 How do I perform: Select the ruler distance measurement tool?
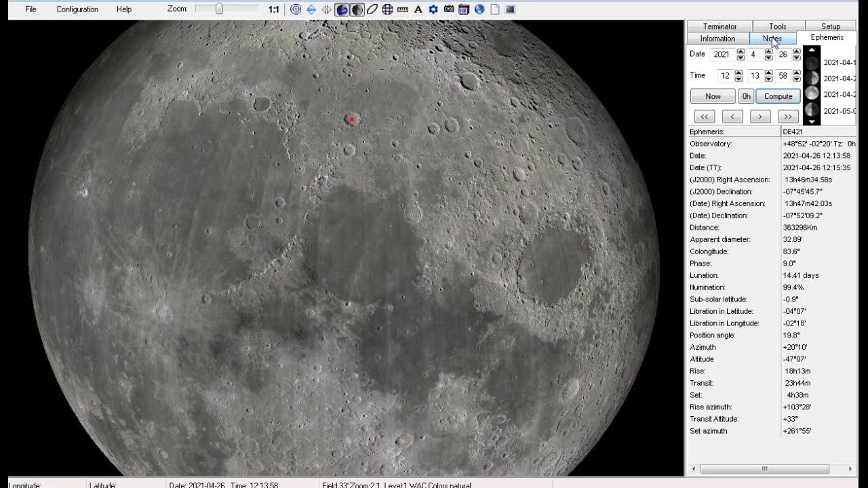pos(403,9)
